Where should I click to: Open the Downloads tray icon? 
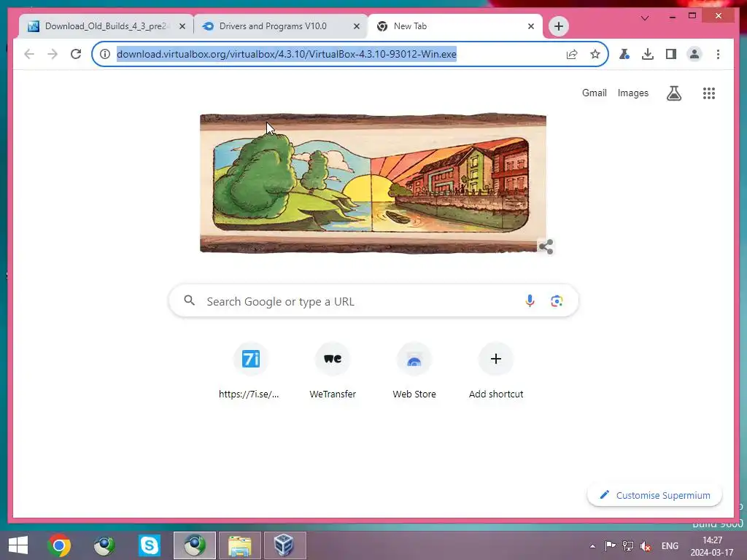(648, 54)
